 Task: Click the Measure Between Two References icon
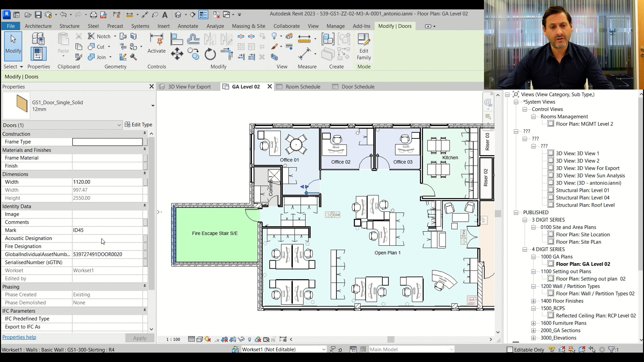tap(304, 39)
